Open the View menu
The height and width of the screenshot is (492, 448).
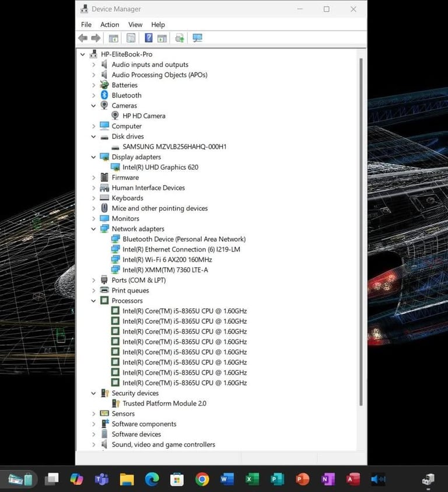pyautogui.click(x=135, y=25)
